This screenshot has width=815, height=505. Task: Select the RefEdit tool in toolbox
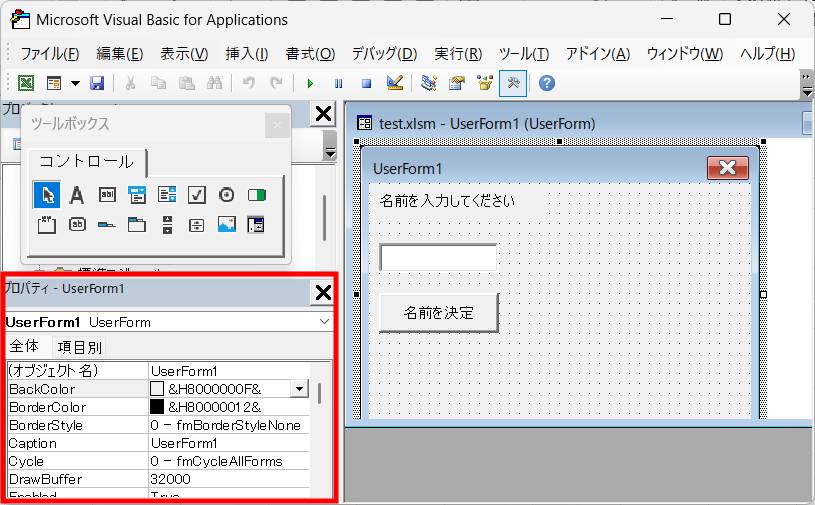256,224
